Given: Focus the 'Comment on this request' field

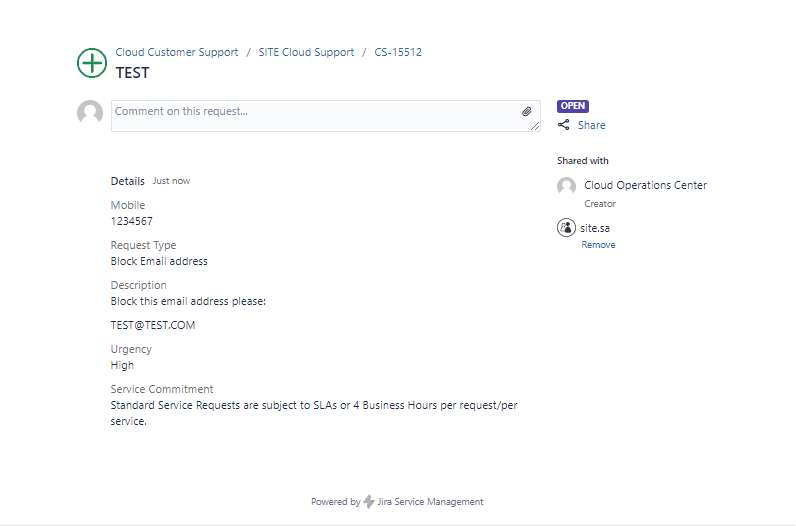Looking at the screenshot, I should (315, 115).
